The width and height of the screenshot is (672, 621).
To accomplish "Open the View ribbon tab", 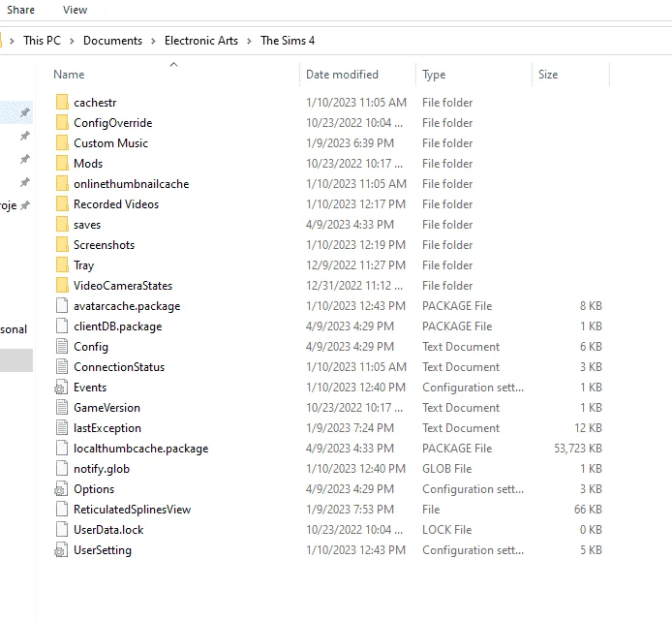I will 75,10.
